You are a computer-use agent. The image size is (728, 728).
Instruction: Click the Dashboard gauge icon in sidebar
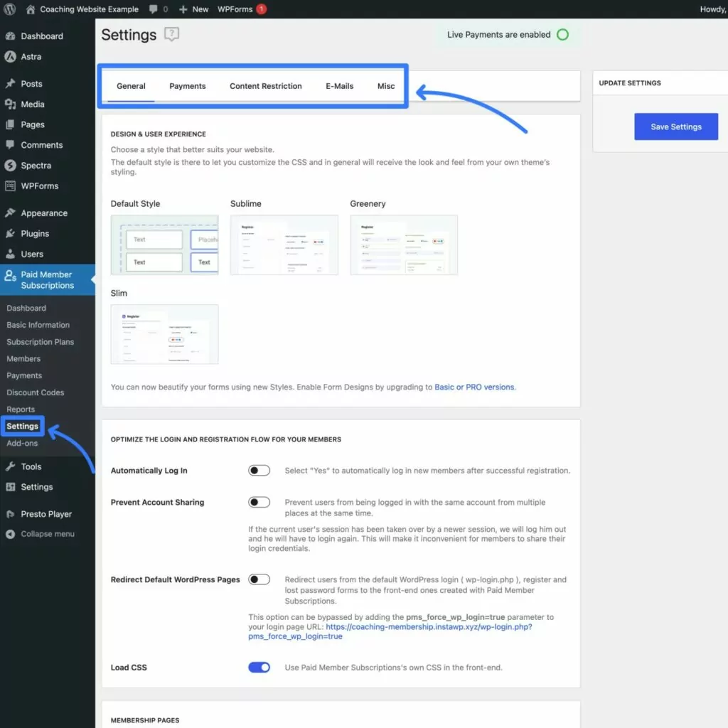(10, 36)
